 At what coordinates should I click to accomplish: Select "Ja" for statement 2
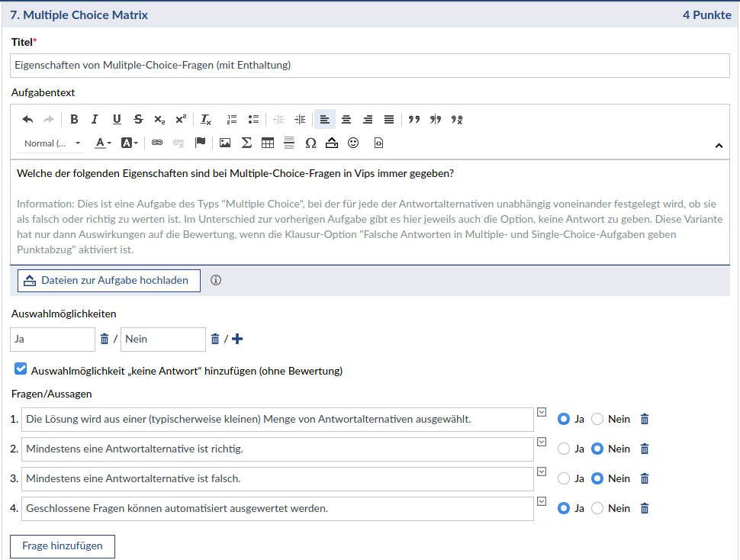pyautogui.click(x=564, y=449)
